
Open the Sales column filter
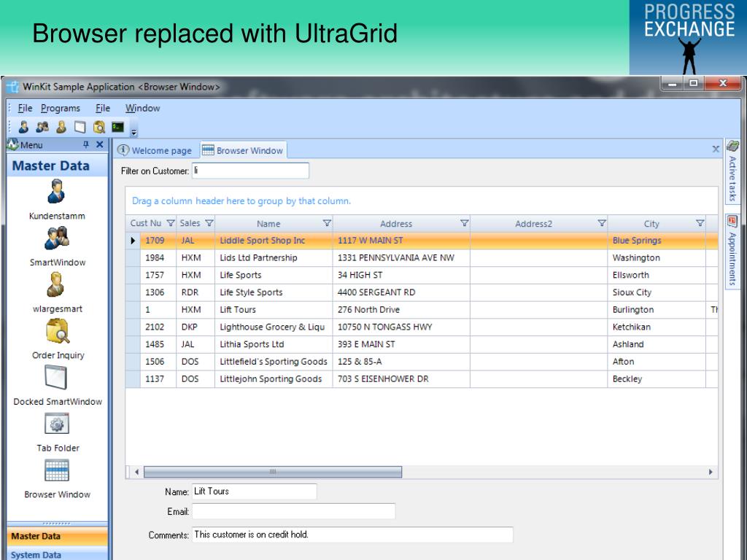coord(209,223)
